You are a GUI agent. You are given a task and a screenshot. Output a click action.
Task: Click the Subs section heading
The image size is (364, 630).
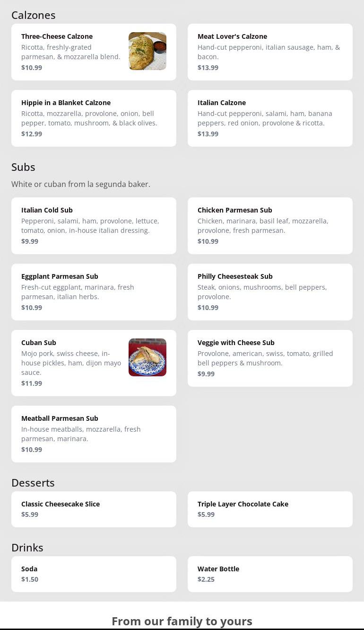23,167
